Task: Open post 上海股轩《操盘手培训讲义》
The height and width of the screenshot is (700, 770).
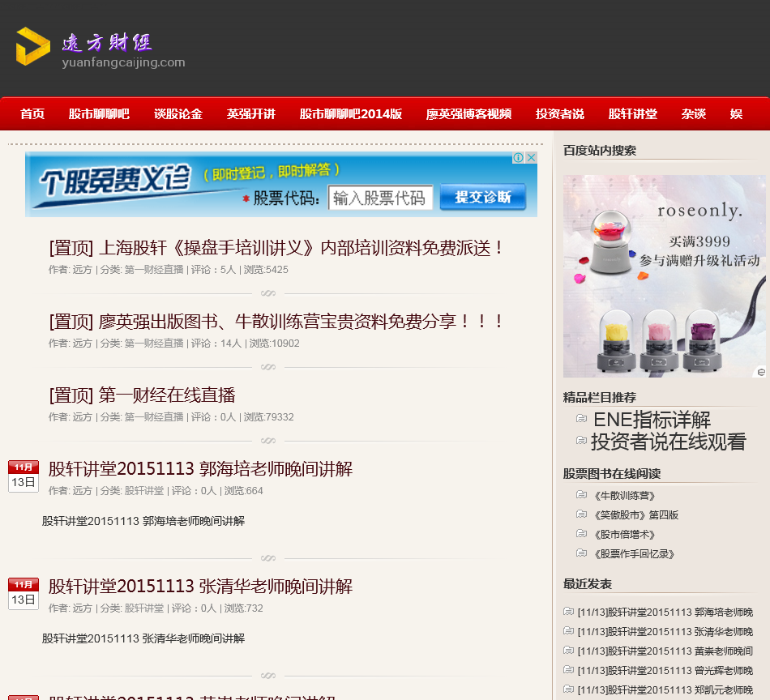Action: click(276, 247)
